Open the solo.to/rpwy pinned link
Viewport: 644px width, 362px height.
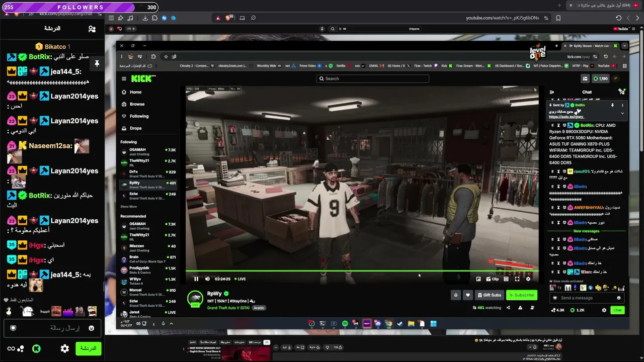click(x=566, y=117)
